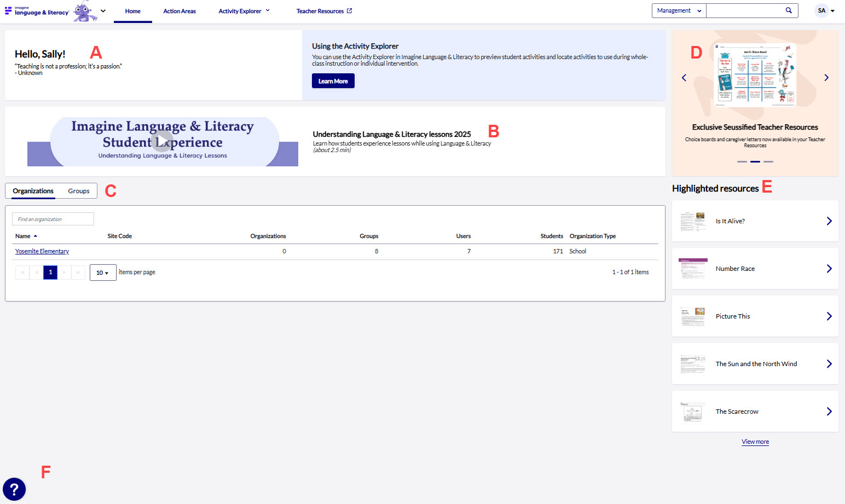This screenshot has width=845, height=504.
Task: Click The Scarecrow thumbnail image
Action: [693, 412]
